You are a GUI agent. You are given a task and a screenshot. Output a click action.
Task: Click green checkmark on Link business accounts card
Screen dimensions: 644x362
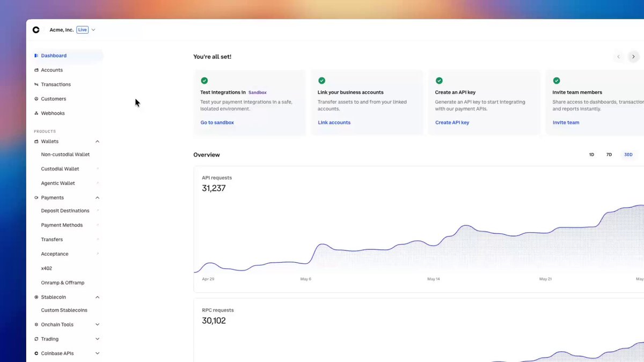click(321, 80)
